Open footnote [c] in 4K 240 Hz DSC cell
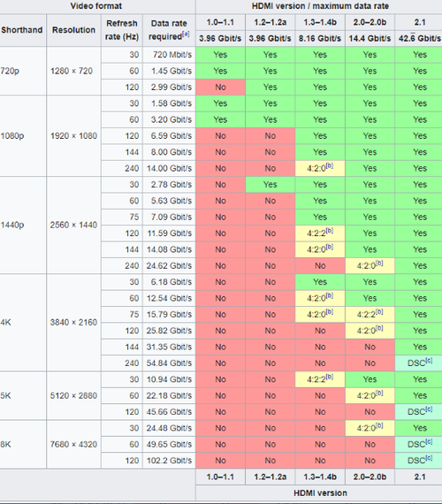442x504 pixels. [x=429, y=361]
